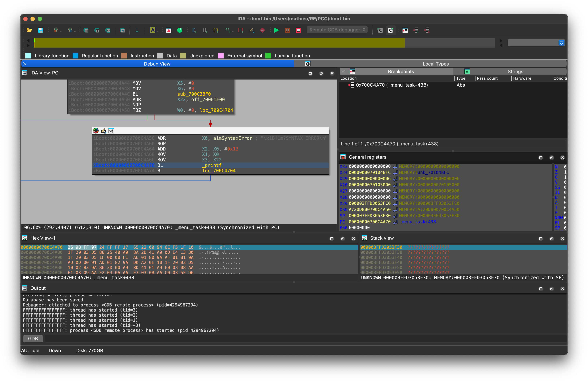Open the breakpoint list panel icon

click(405, 30)
